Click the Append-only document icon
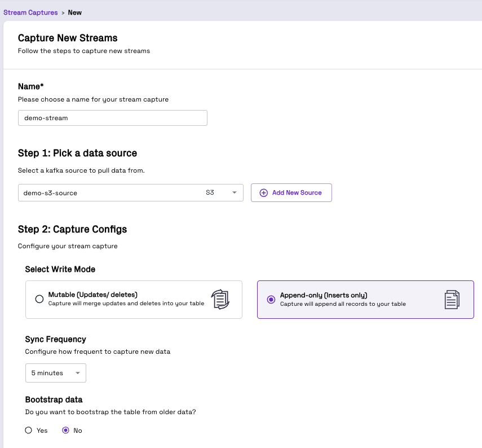This screenshot has width=482, height=448. coord(452,300)
